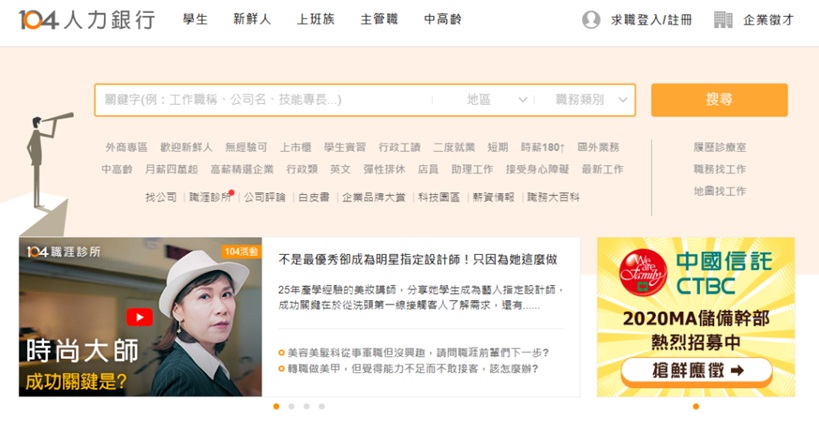
Task: Click the telescope man illustration
Action: [47, 159]
